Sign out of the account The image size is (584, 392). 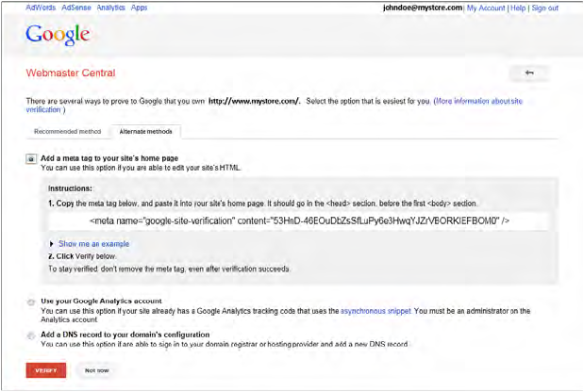(545, 8)
